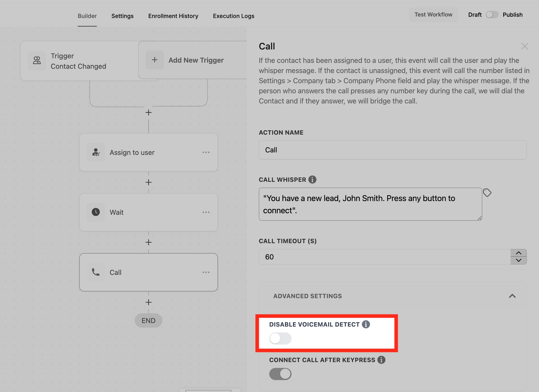The image size is (539, 392).
Task: Click the phone icon on Call step
Action: [x=96, y=272]
